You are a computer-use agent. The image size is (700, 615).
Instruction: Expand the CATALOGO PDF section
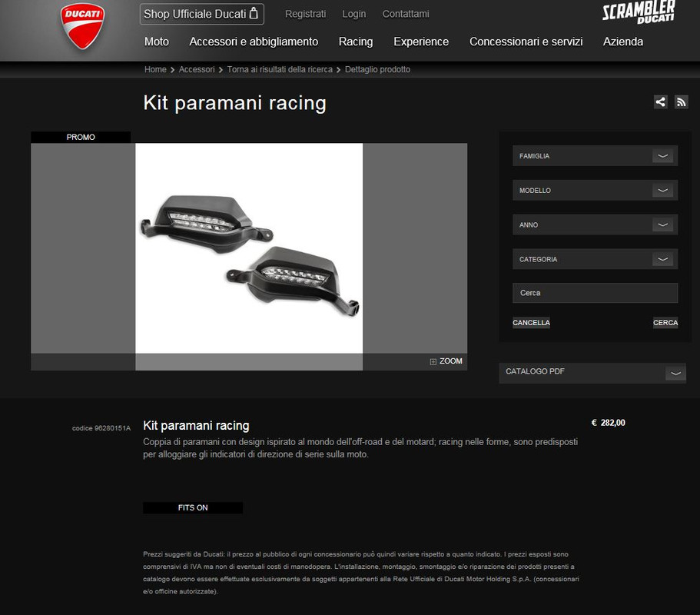[x=592, y=373]
